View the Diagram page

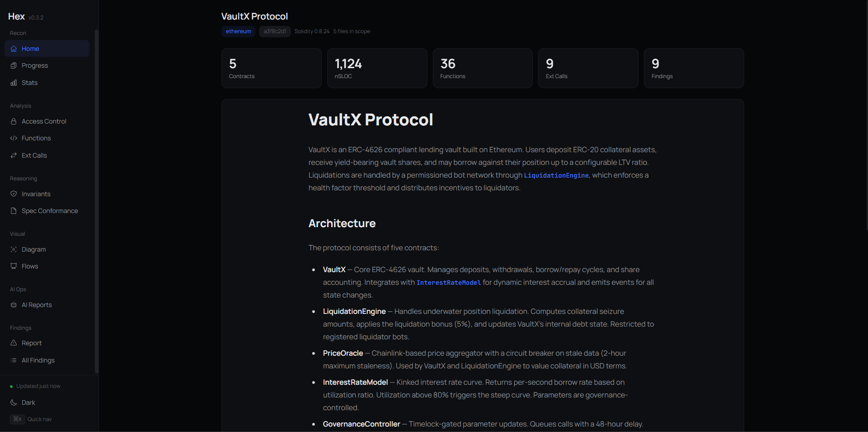[x=34, y=249]
